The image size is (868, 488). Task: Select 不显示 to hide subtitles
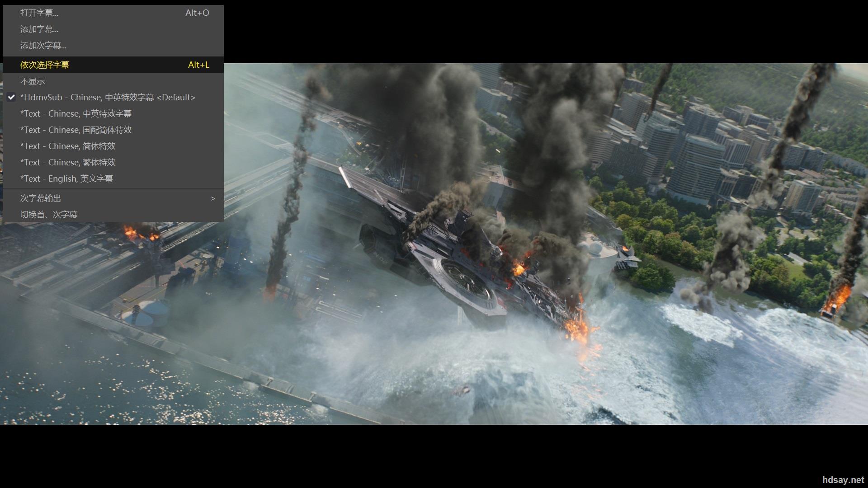coord(33,81)
